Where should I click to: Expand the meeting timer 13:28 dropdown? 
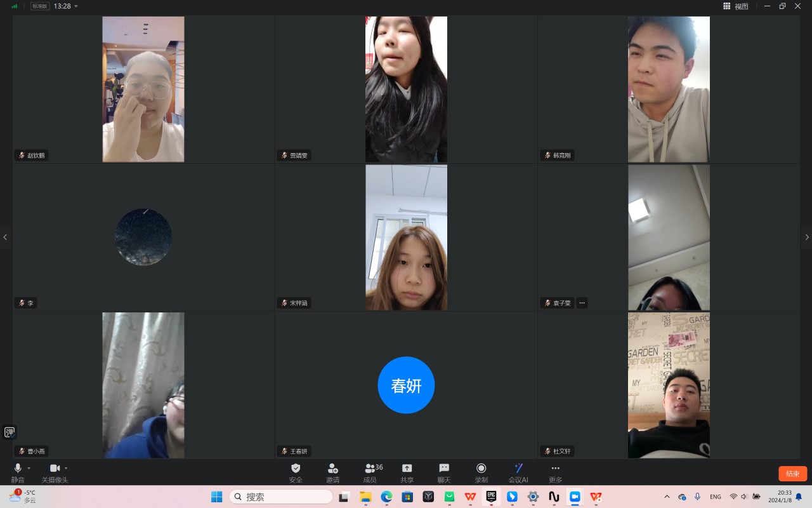point(76,6)
